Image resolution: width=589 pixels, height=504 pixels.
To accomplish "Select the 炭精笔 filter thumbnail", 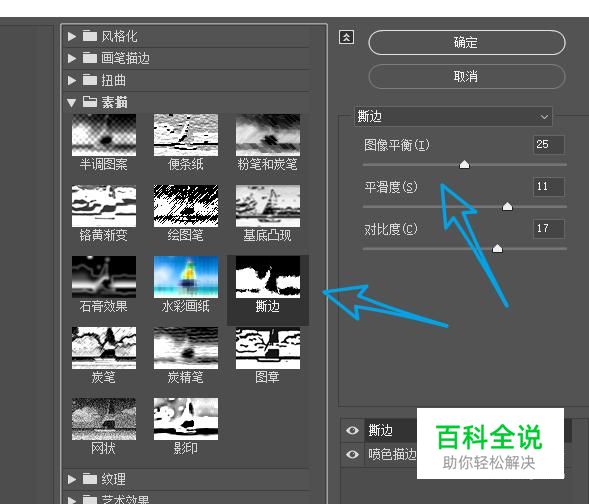I will [x=186, y=348].
